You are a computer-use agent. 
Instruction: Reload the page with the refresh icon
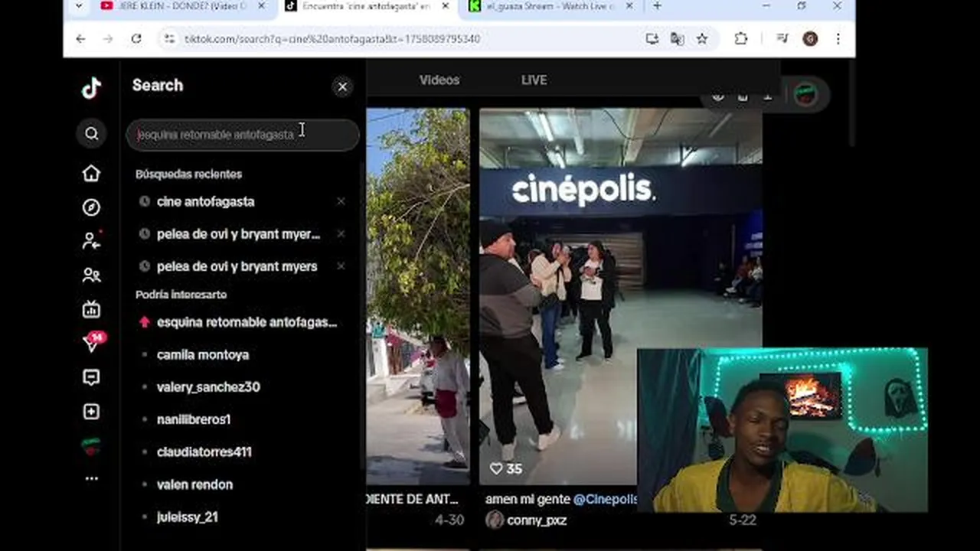point(136,38)
